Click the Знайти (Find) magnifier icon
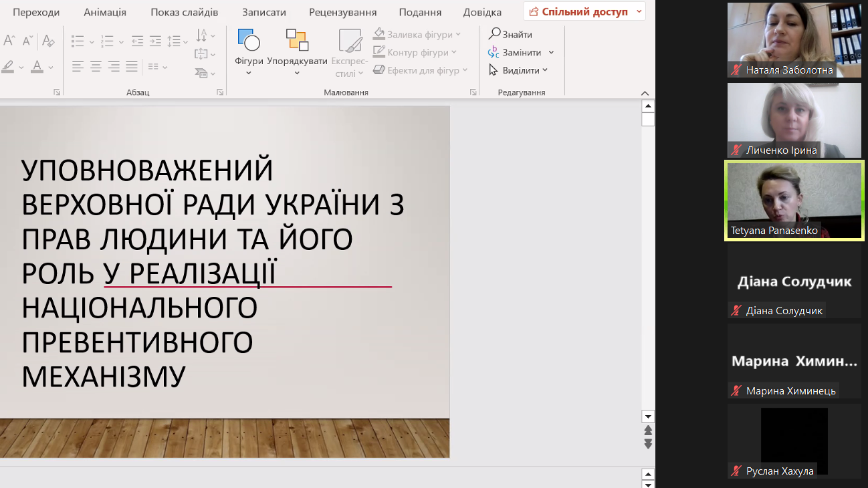This screenshot has width=868, height=488. 494,33
